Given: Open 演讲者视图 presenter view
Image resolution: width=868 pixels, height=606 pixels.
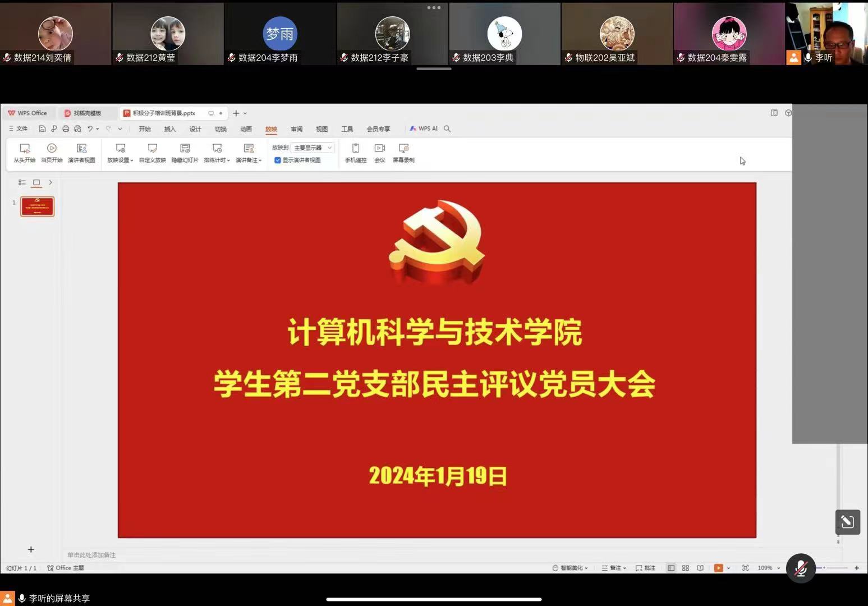Looking at the screenshot, I should 81,151.
